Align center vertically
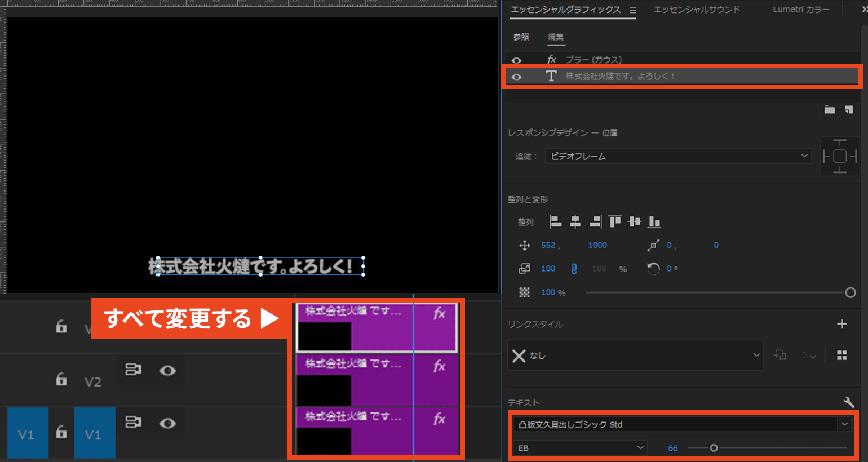 point(635,222)
